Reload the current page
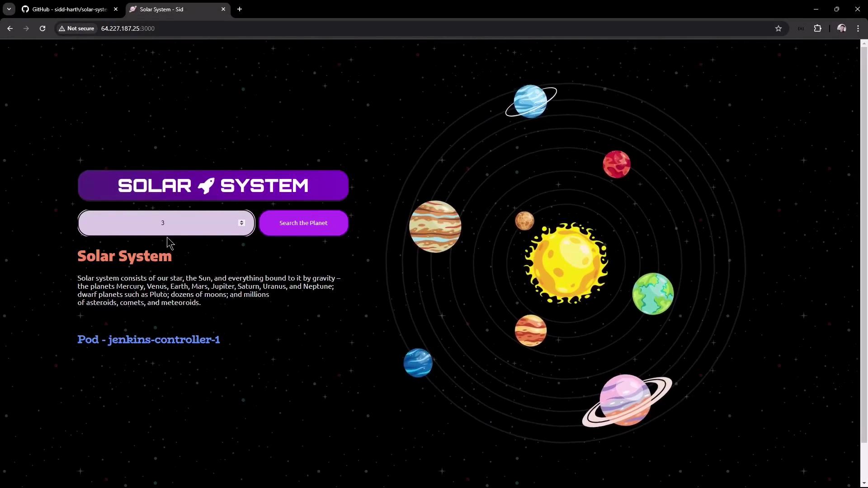Image resolution: width=868 pixels, height=488 pixels. pos(42,28)
